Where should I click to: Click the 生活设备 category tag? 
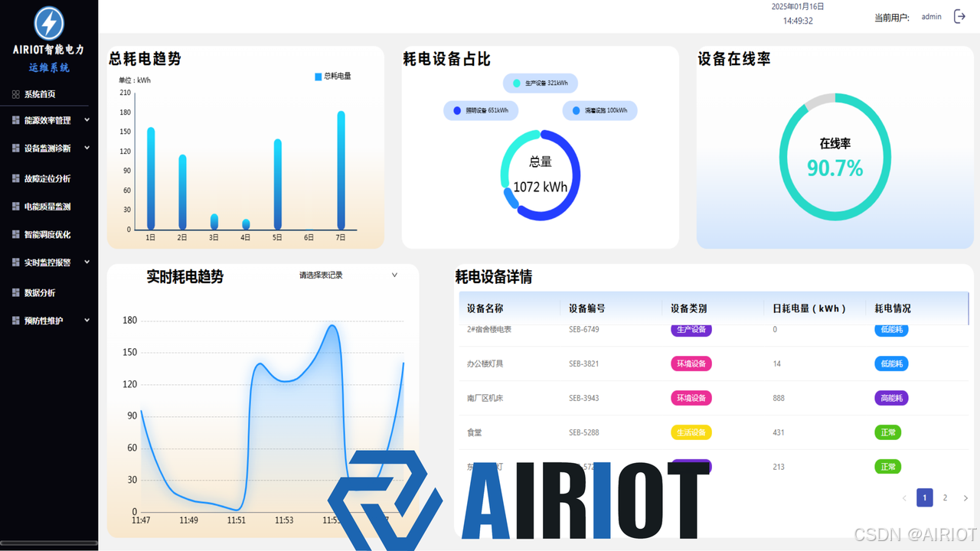coord(691,432)
